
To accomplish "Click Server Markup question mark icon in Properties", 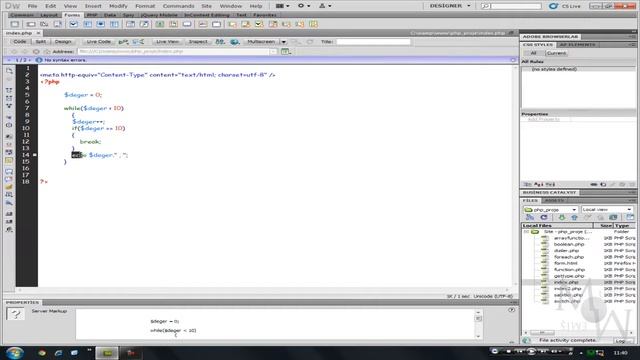I will tap(16, 314).
